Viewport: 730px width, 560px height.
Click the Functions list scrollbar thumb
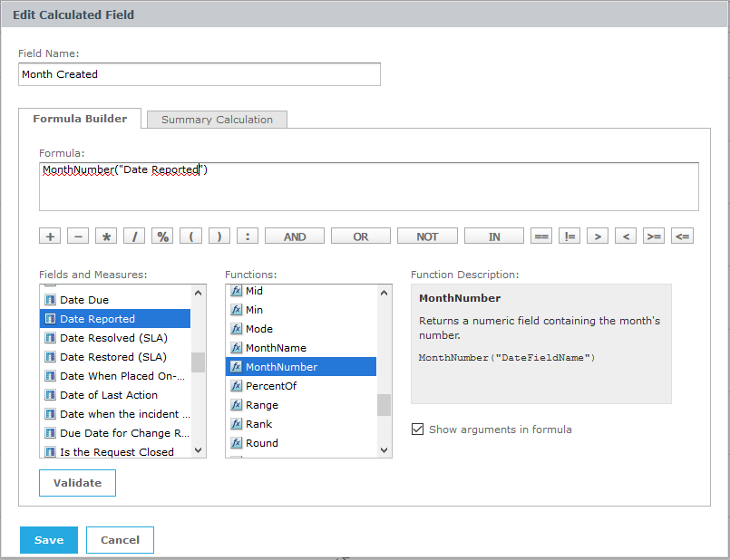click(x=384, y=405)
